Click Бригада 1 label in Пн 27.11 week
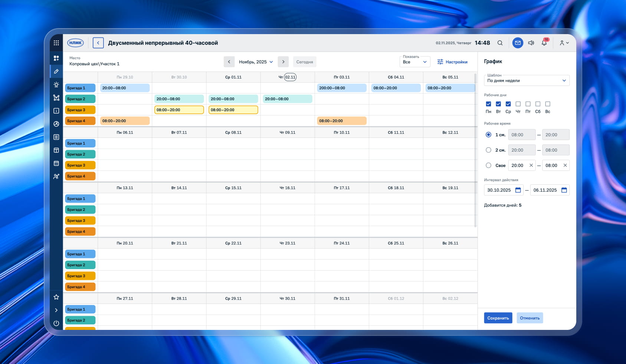Viewport: 626px width, 364px height. point(80,309)
